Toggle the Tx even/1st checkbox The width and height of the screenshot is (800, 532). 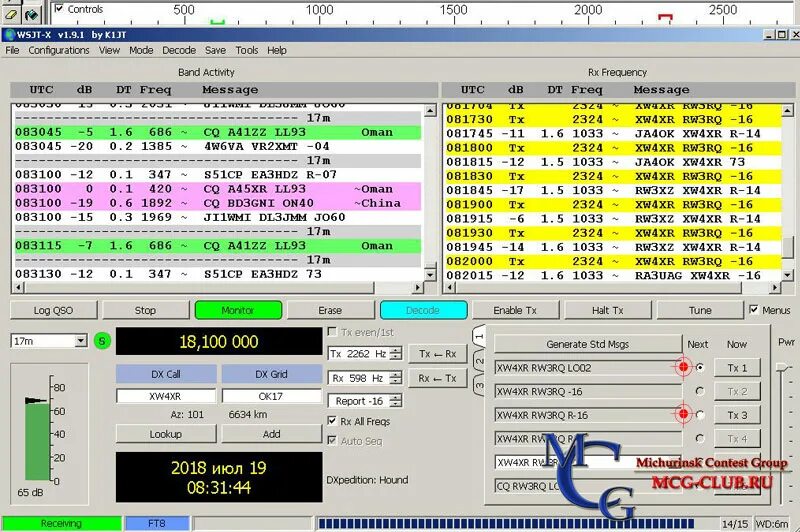point(332,332)
